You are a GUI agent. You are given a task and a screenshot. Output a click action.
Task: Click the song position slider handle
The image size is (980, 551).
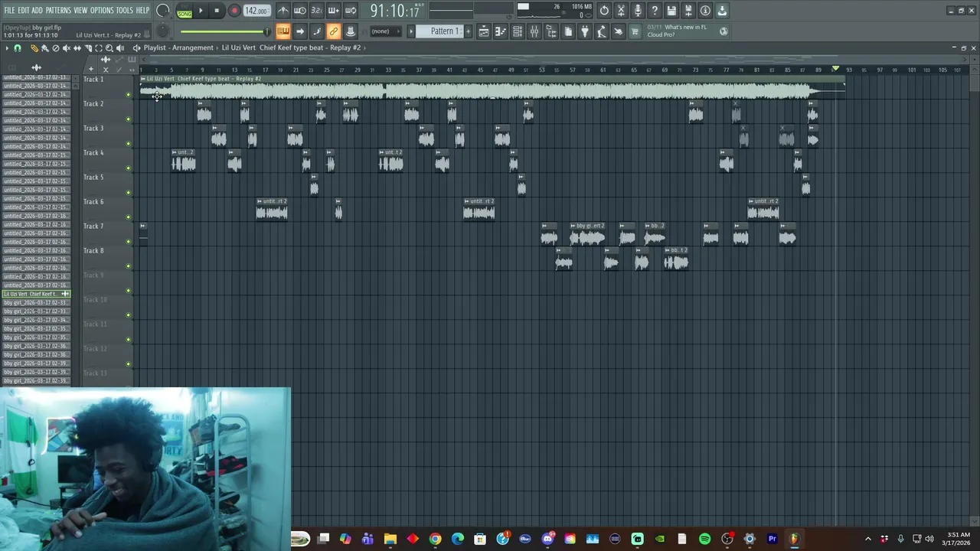(x=267, y=31)
